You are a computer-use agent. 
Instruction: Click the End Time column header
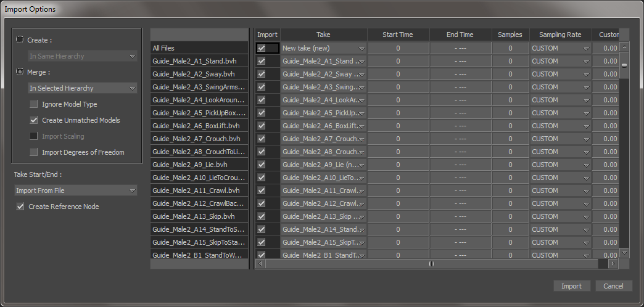[460, 35]
